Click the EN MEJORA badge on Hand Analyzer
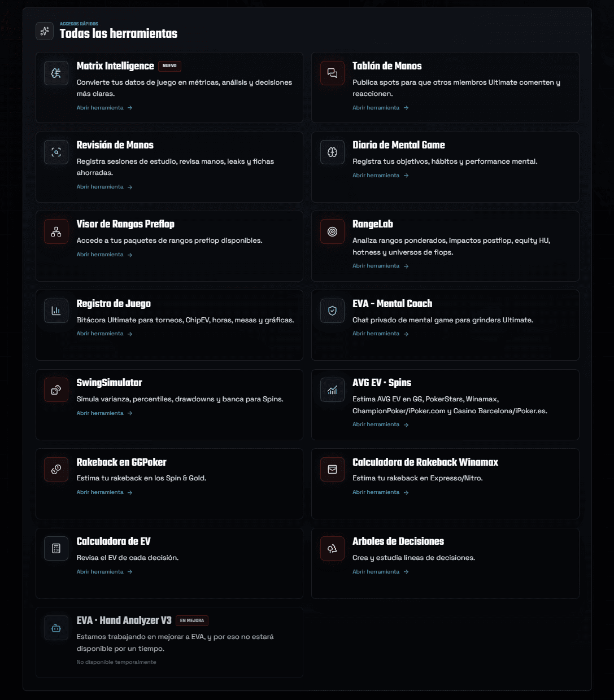The image size is (614, 700). click(192, 620)
